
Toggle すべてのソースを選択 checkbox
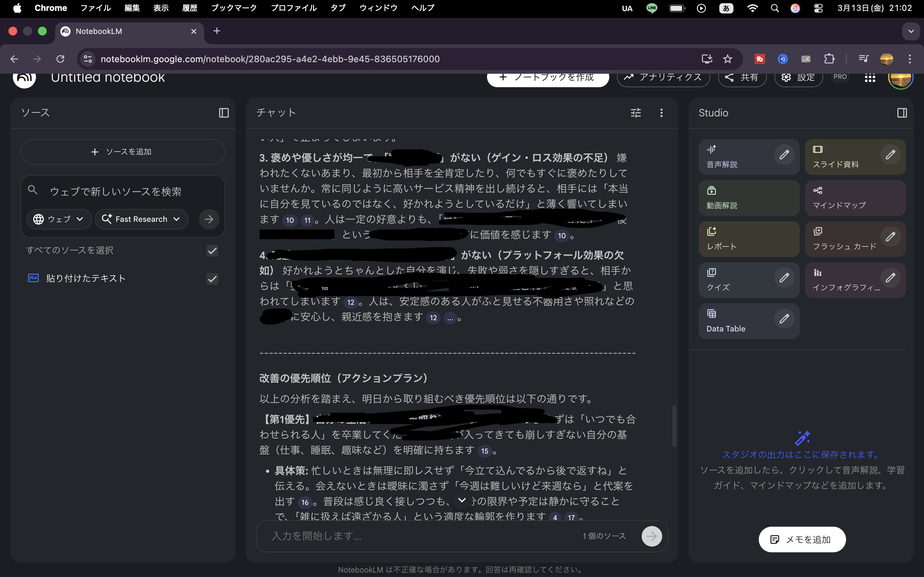click(x=212, y=251)
